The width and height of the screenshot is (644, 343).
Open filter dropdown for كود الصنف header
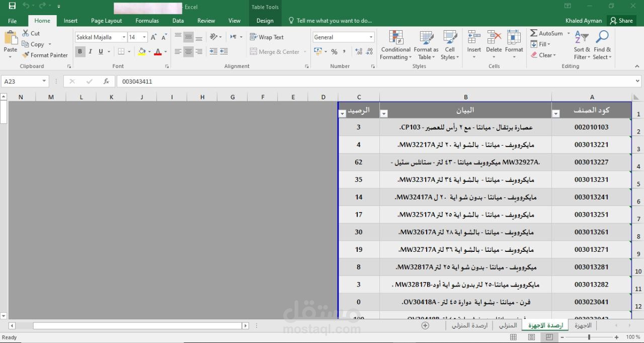[x=556, y=114]
